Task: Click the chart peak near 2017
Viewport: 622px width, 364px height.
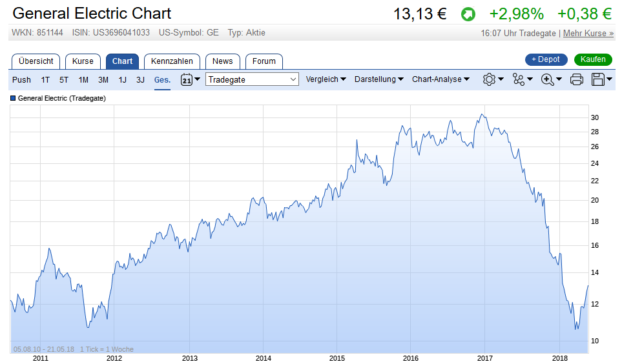Action: (x=482, y=115)
